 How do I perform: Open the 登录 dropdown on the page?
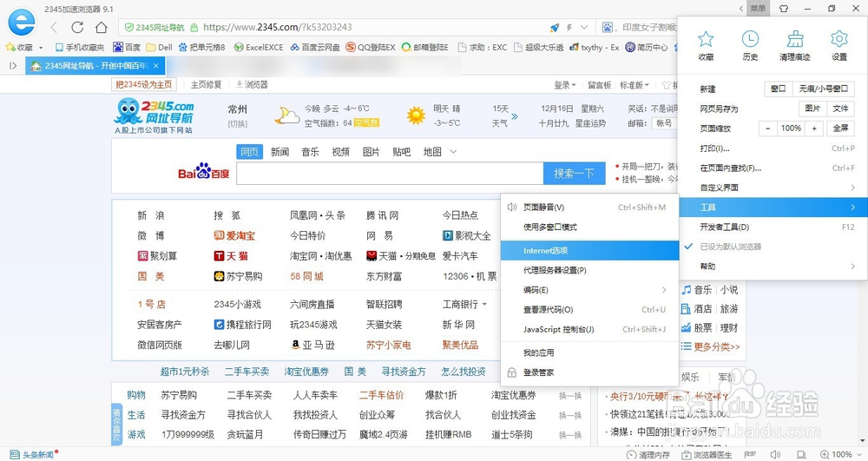[x=565, y=85]
